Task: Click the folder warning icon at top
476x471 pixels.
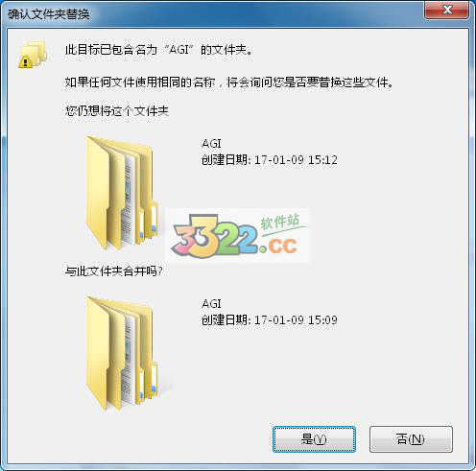Action: tap(33, 55)
